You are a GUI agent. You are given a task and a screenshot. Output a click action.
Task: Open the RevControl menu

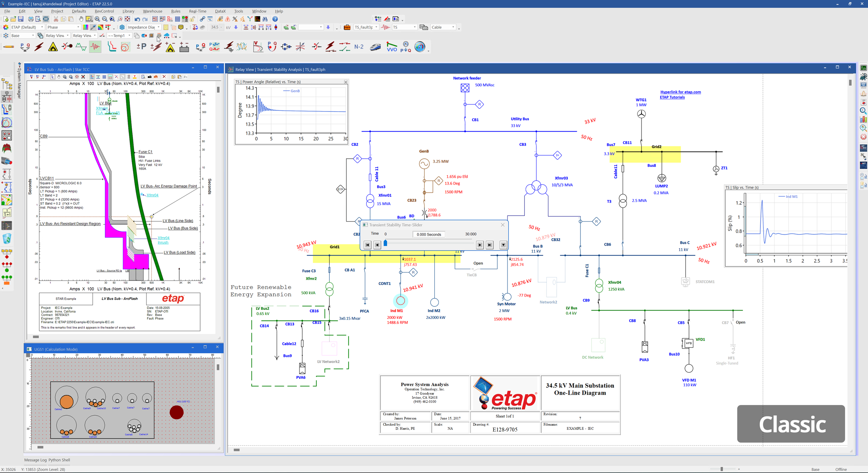point(104,11)
